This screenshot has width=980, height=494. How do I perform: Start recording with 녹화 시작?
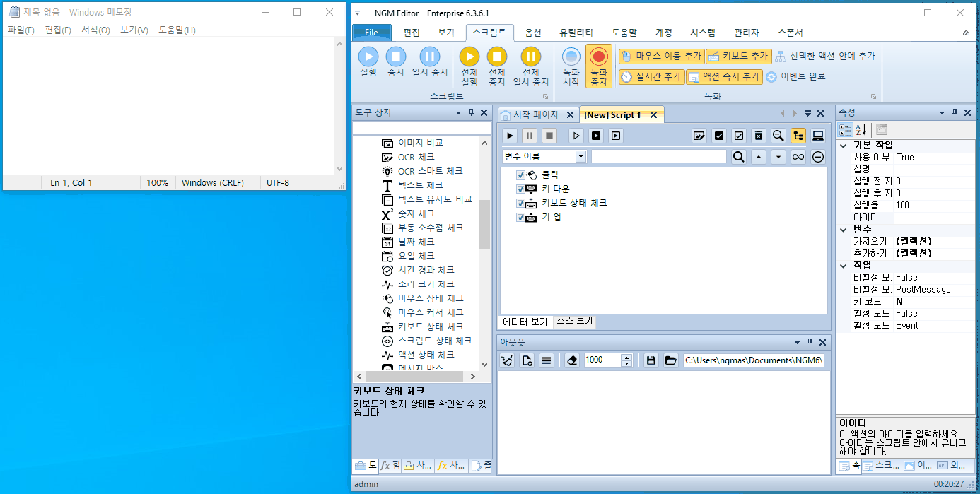[x=571, y=66]
